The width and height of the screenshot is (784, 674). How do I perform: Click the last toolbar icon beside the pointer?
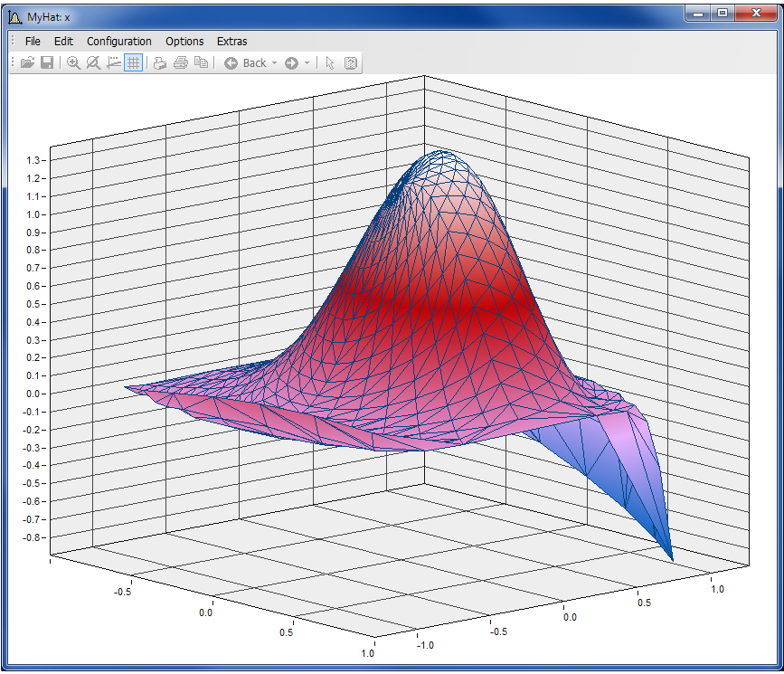coord(351,63)
